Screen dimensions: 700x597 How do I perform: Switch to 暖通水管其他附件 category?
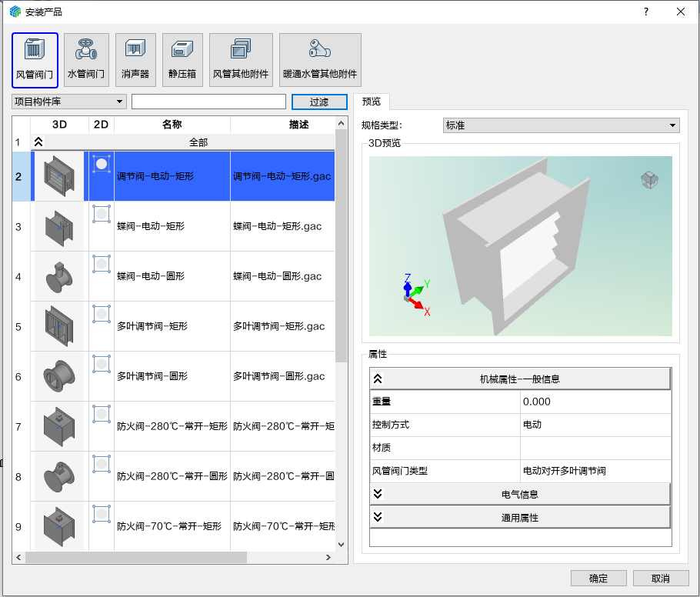[320, 60]
